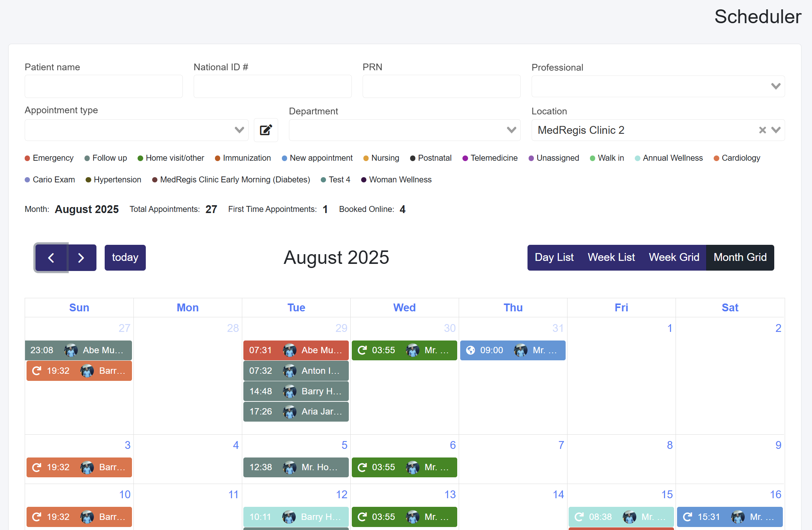Image resolution: width=812 pixels, height=530 pixels.
Task: Open the 14:48 Barry H appointment
Action: 296,391
